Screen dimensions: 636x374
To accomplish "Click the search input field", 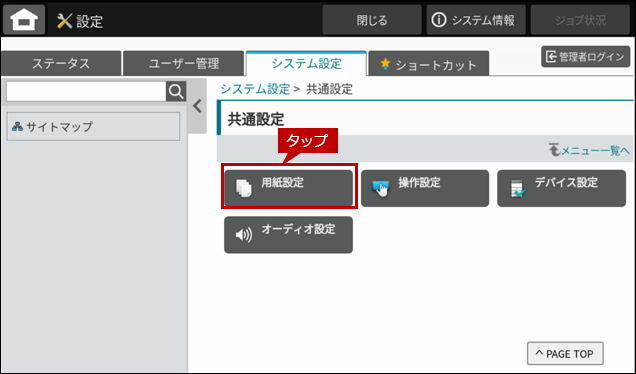I will pos(86,92).
